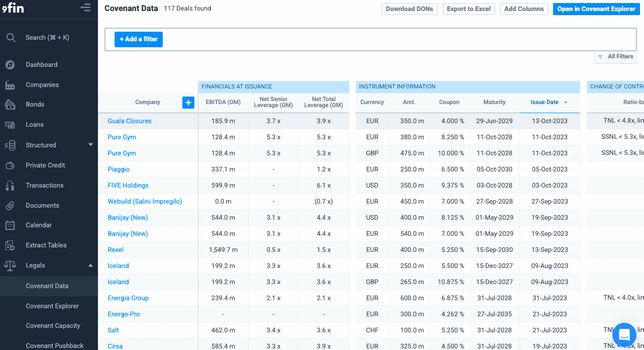Click the Private Credit wallet icon
This screenshot has height=350, width=644.
pos(10,165)
